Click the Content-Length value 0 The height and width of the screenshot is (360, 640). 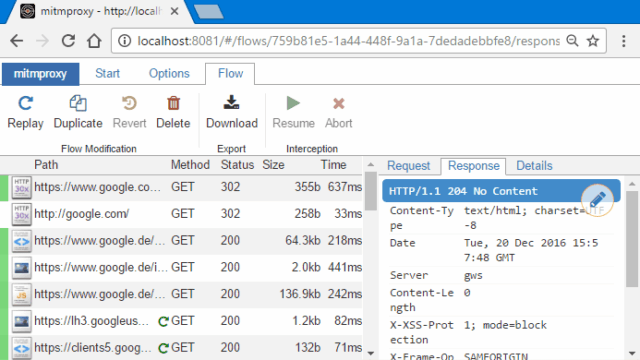pyautogui.click(x=467, y=293)
